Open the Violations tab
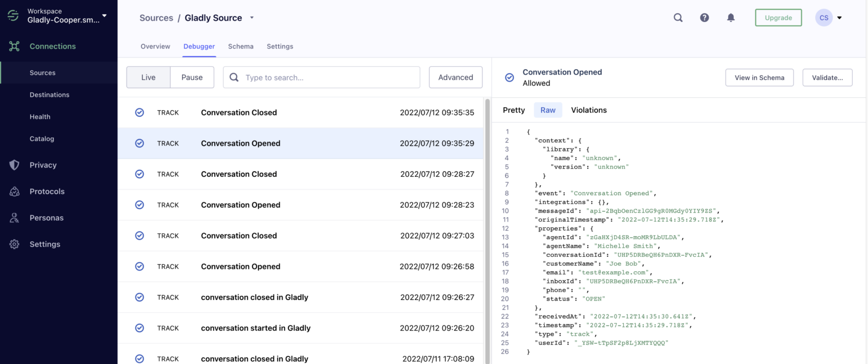Image resolution: width=868 pixels, height=364 pixels. pyautogui.click(x=589, y=110)
